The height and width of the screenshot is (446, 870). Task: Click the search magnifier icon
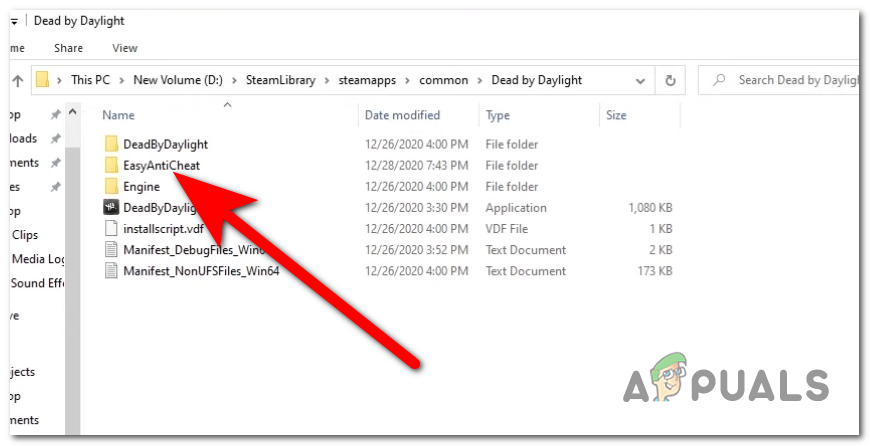click(719, 80)
